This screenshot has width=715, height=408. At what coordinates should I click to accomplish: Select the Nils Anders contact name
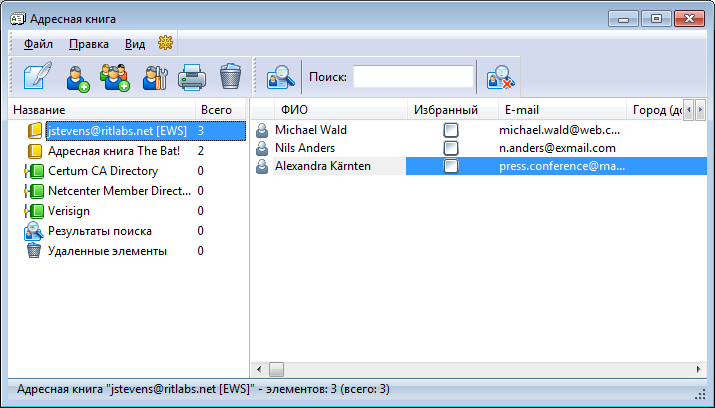pos(305,148)
